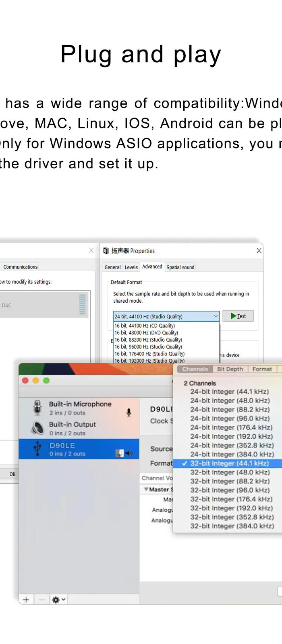Click the speaker output icon on D90LE row

pyautogui.click(x=129, y=453)
